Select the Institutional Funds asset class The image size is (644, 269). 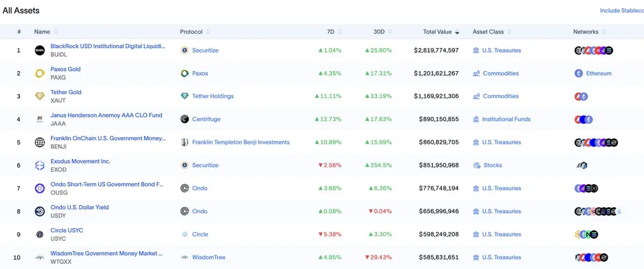(x=506, y=119)
